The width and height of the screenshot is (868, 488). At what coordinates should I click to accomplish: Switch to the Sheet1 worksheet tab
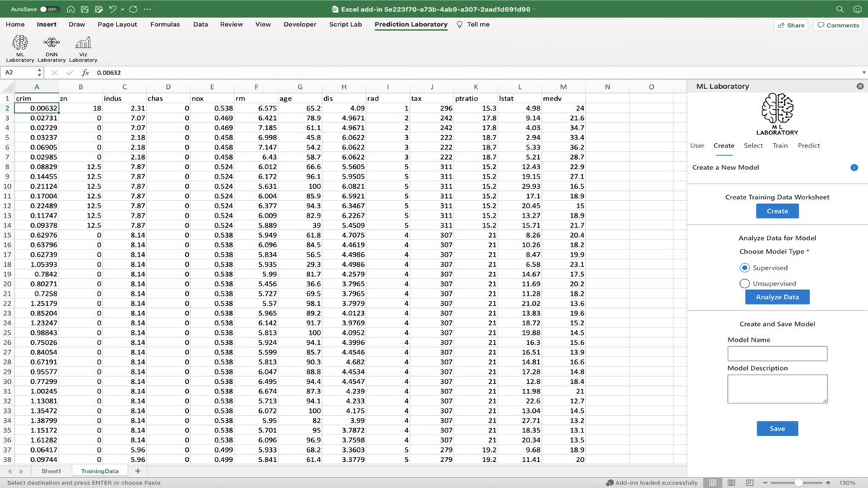pos(51,471)
